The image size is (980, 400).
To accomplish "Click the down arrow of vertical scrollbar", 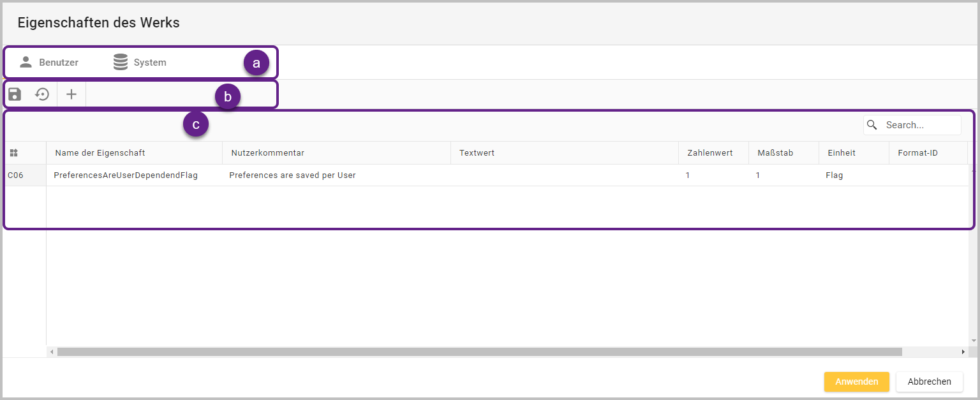I will 973,341.
